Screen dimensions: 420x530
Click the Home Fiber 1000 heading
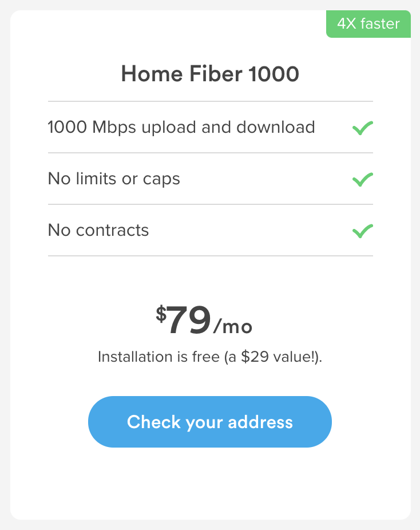[x=210, y=74]
